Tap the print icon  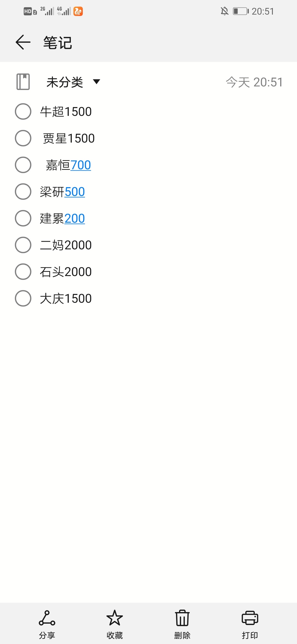coord(250,618)
